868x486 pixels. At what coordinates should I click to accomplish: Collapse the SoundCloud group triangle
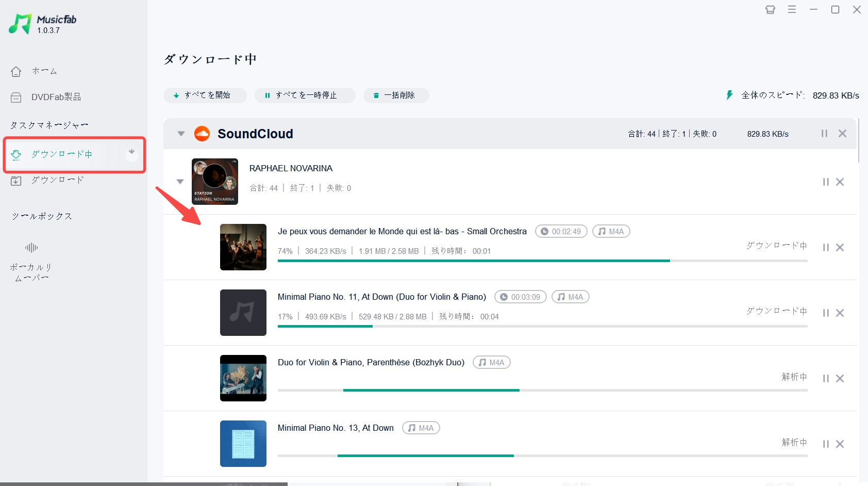tap(181, 134)
